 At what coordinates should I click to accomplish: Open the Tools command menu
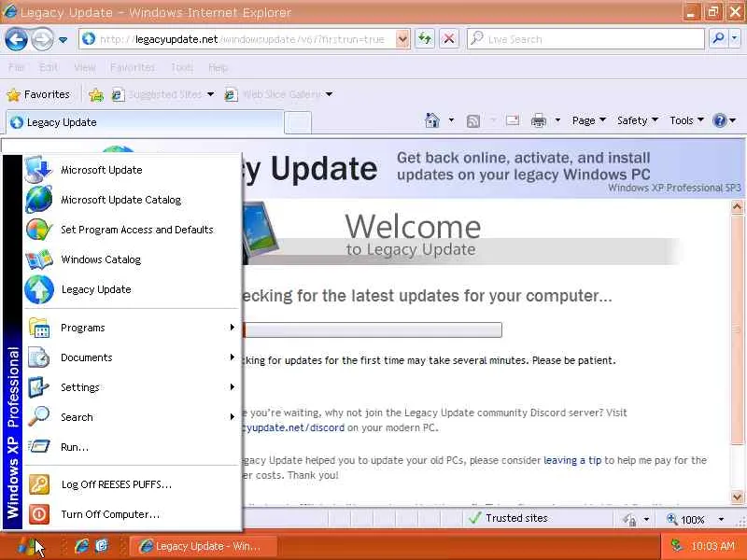tap(686, 120)
